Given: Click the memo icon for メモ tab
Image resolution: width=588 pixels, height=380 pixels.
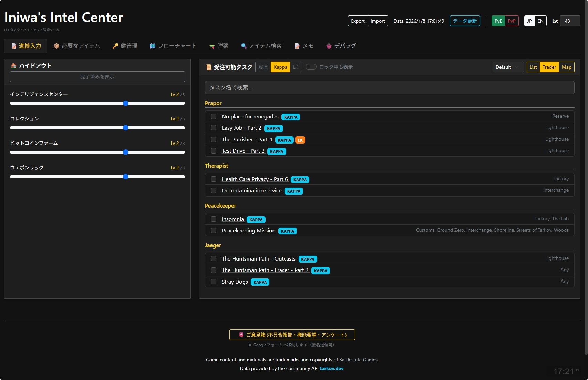Looking at the screenshot, I should (x=297, y=46).
